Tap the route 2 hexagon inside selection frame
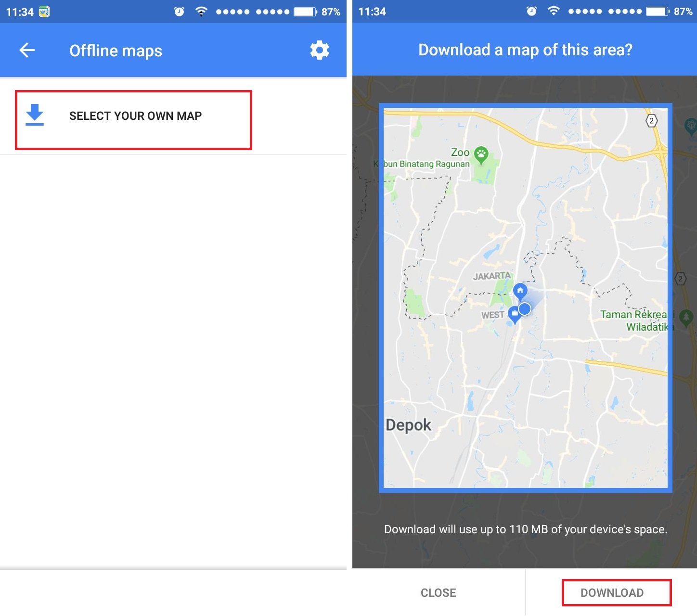 point(651,121)
